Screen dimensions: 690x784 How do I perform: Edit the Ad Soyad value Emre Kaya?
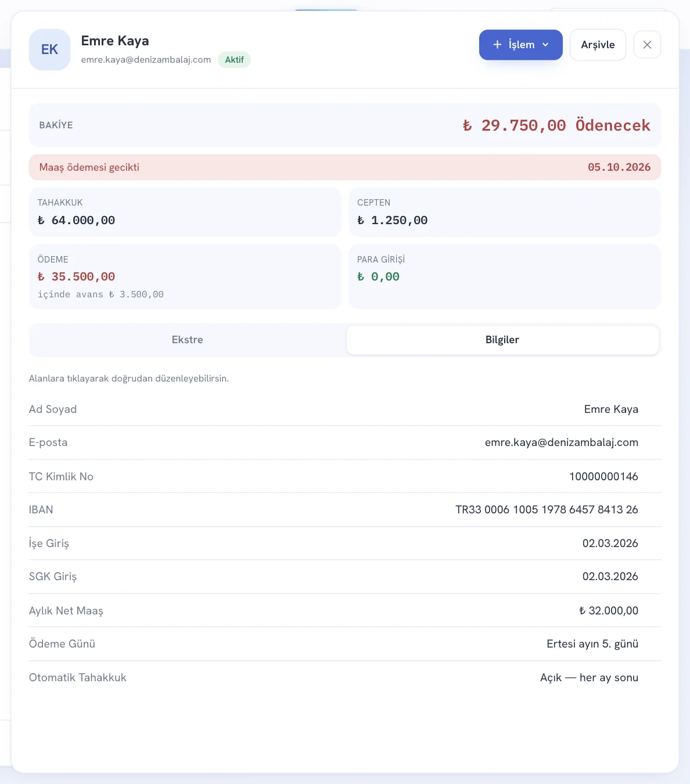pyautogui.click(x=611, y=409)
